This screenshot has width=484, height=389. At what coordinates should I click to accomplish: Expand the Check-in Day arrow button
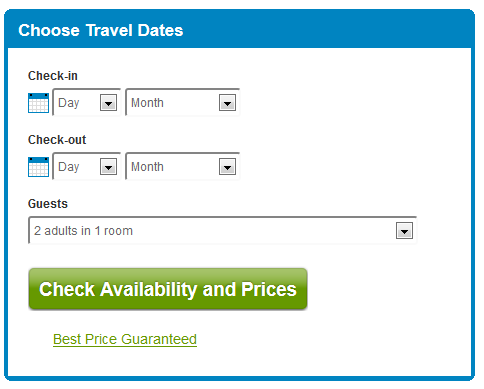tap(108, 103)
